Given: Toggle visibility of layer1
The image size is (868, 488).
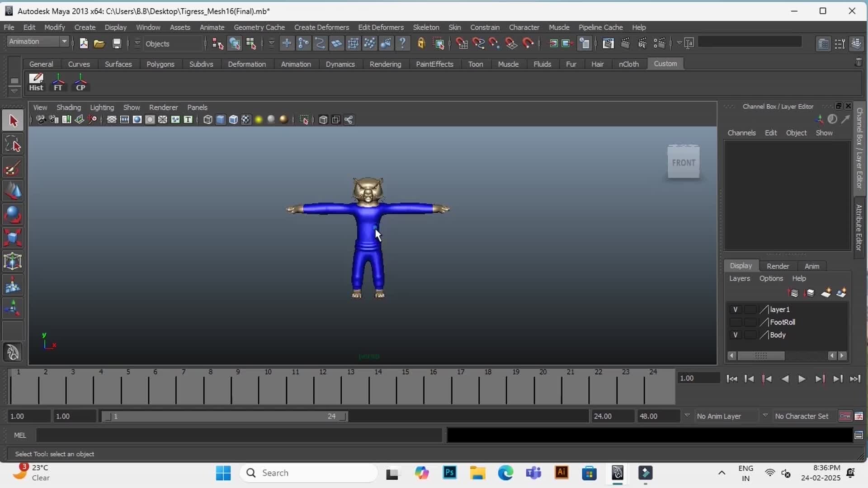Looking at the screenshot, I should [735, 310].
